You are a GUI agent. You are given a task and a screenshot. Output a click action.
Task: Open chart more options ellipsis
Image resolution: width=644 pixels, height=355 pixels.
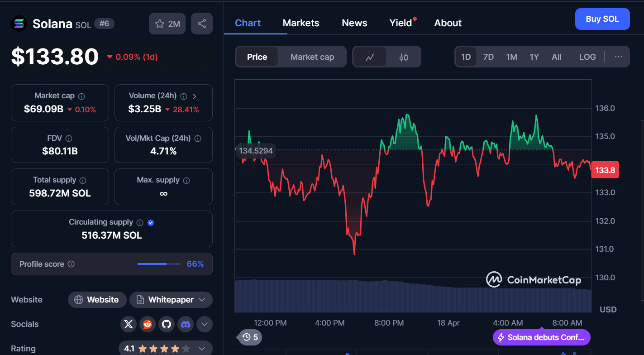tap(619, 57)
